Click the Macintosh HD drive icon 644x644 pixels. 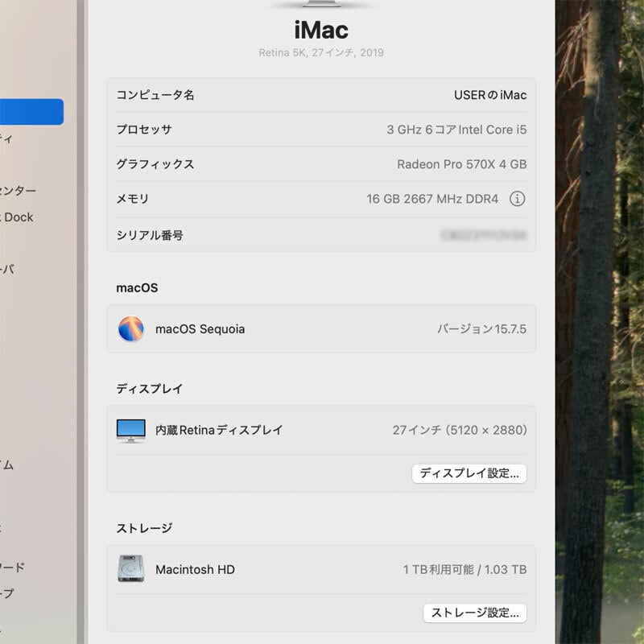coord(131,569)
